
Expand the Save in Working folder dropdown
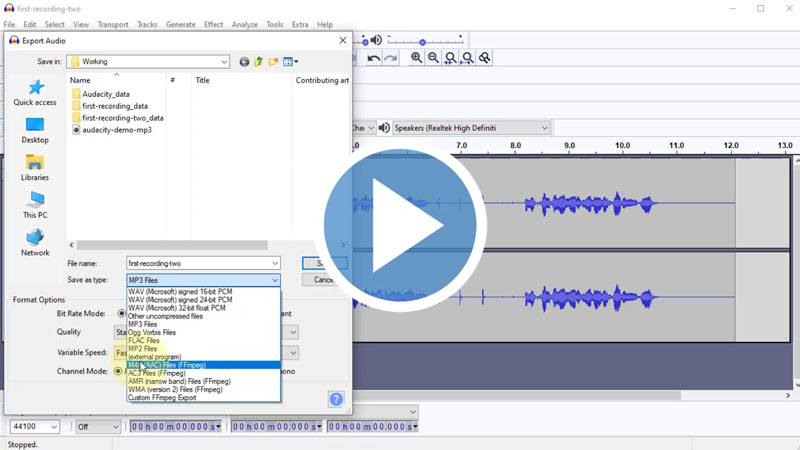(224, 62)
